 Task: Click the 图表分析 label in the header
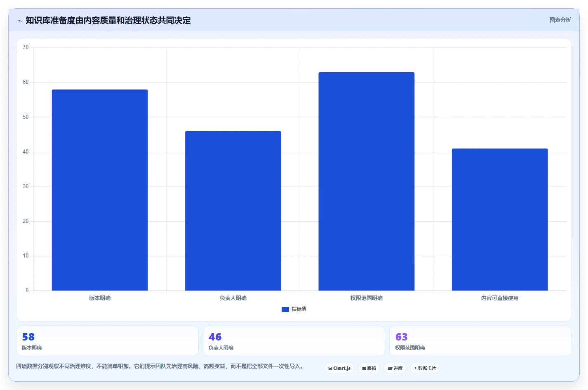pyautogui.click(x=560, y=20)
